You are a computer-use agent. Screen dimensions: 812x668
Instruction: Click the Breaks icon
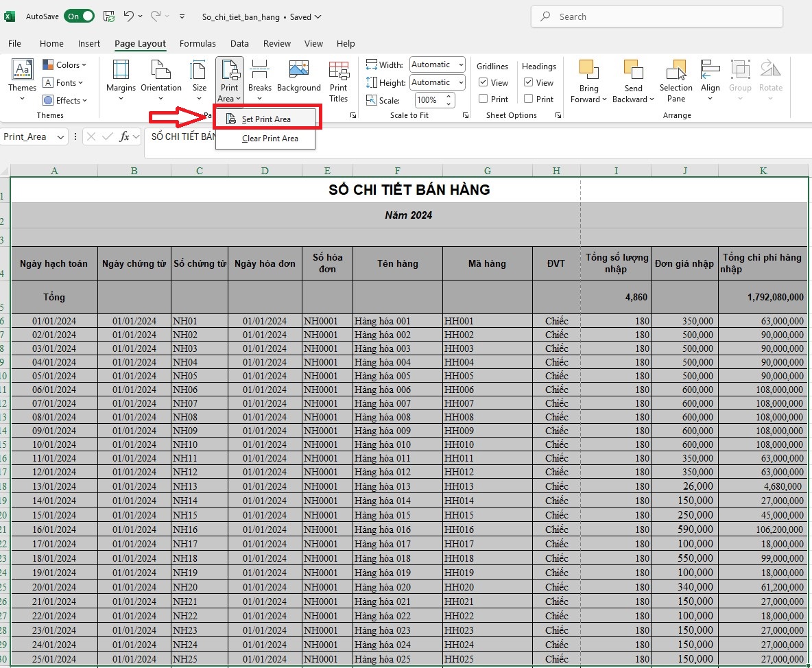click(259, 69)
